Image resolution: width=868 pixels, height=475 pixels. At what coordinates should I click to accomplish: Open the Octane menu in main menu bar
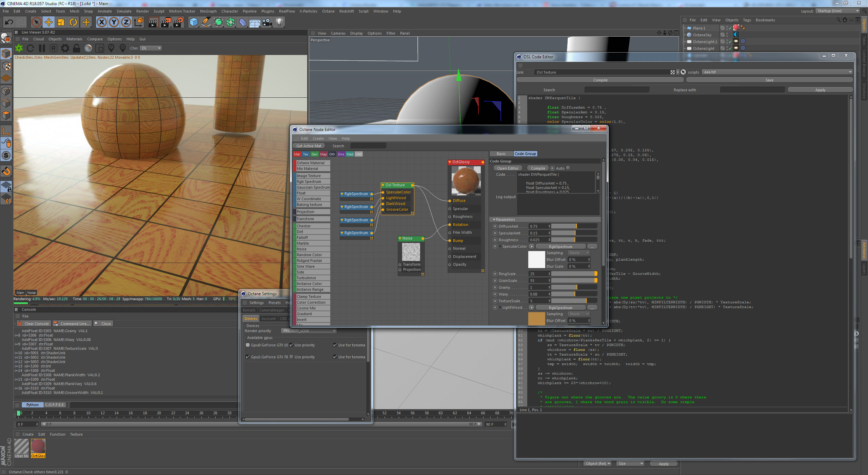pos(328,11)
